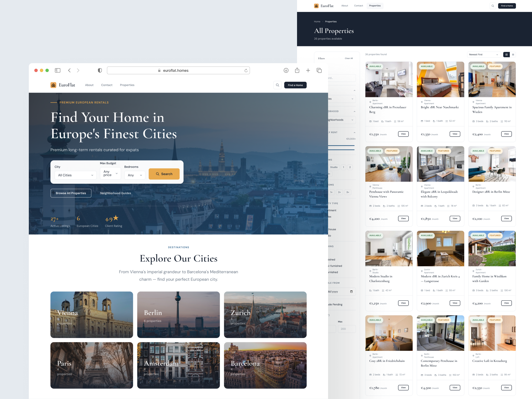
Task: Open Contact in the front window nav
Action: 107,85
